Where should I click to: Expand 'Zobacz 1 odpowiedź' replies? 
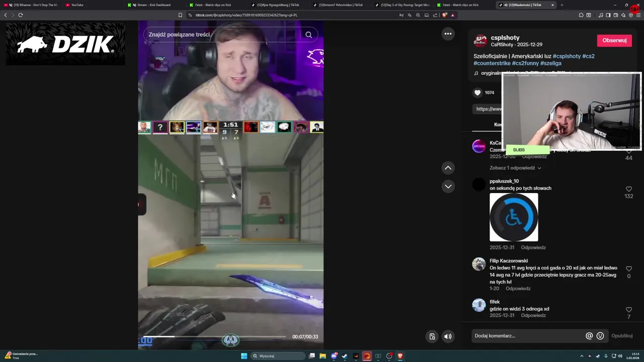tap(515, 168)
